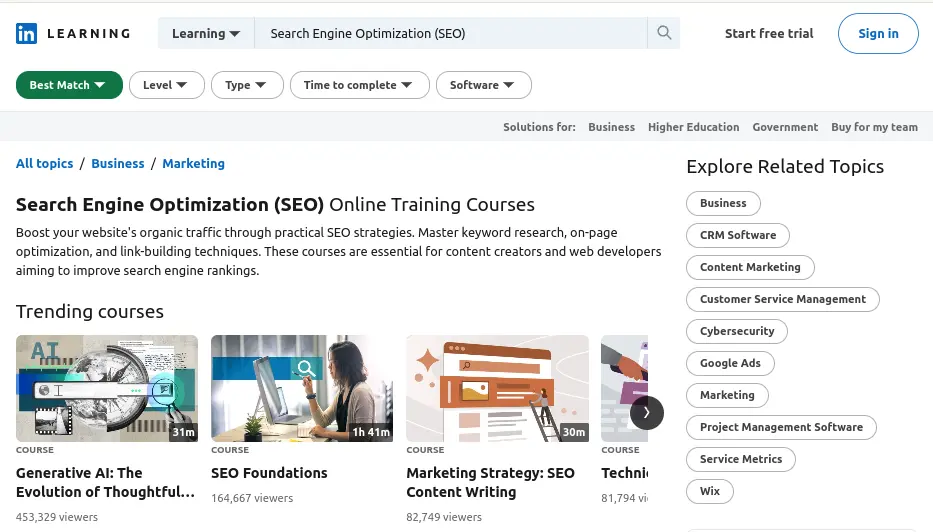Image resolution: width=933 pixels, height=532 pixels.
Task: Click Marketing Strategy: SEO Content Writing title
Action: [490, 483]
